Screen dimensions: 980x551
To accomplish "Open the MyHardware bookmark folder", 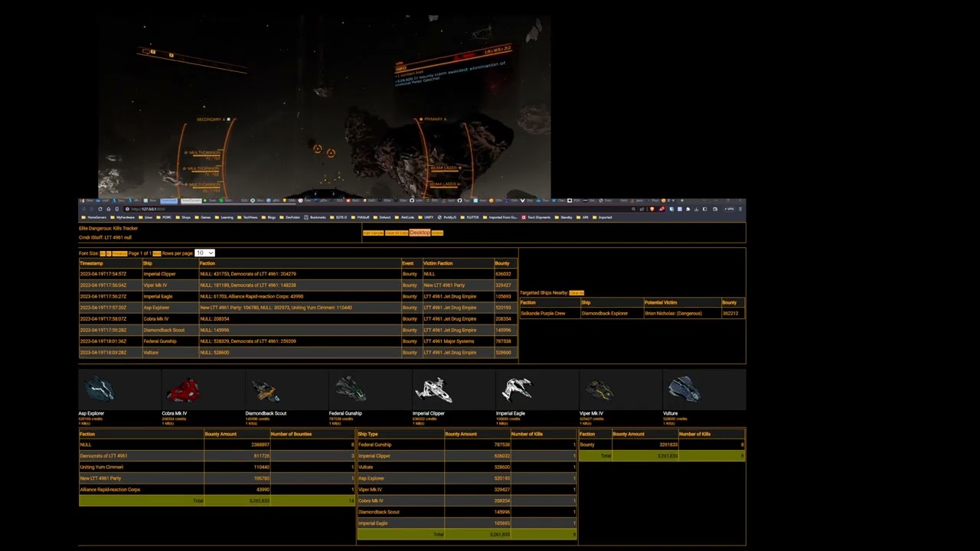I will point(123,217).
